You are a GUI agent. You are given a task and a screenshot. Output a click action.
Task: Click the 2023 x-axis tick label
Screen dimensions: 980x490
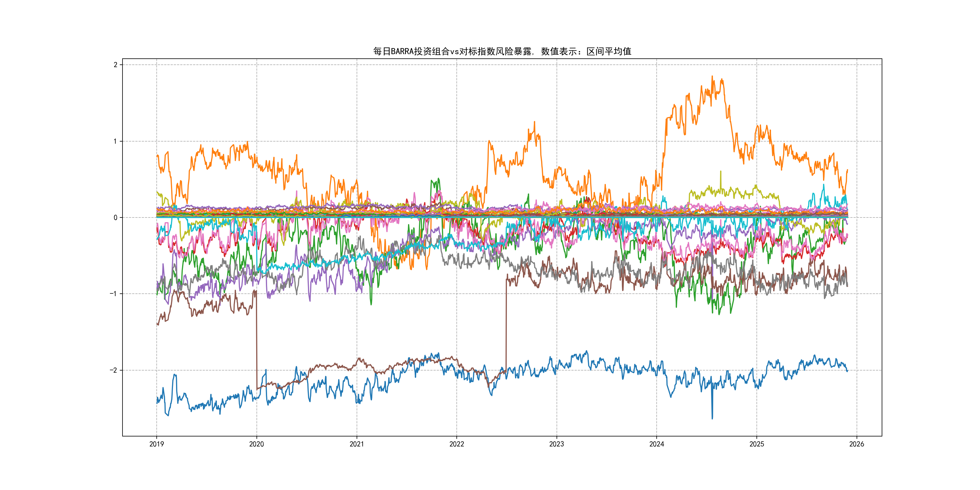click(557, 444)
